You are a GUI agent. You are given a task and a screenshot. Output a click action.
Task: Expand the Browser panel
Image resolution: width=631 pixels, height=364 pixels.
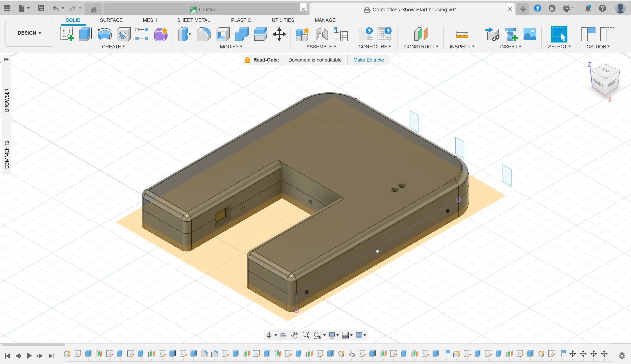point(7,59)
